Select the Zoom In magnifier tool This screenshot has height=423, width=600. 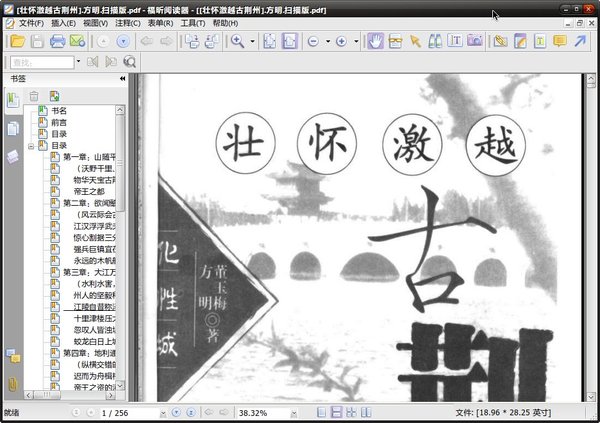coord(238,41)
